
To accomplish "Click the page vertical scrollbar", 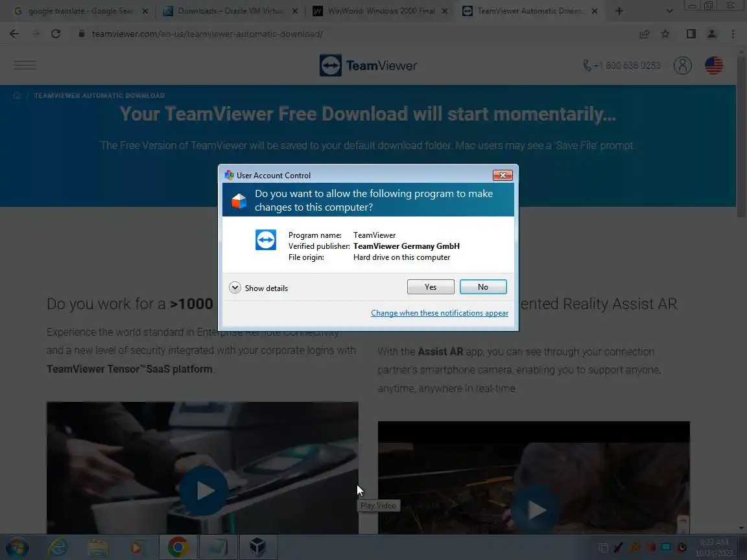I will pos(741,138).
